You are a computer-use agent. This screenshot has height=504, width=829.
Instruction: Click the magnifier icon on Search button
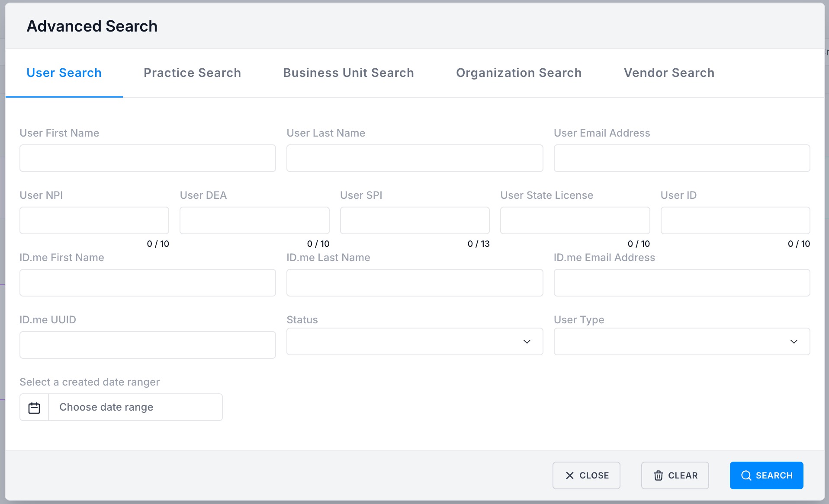click(x=746, y=475)
